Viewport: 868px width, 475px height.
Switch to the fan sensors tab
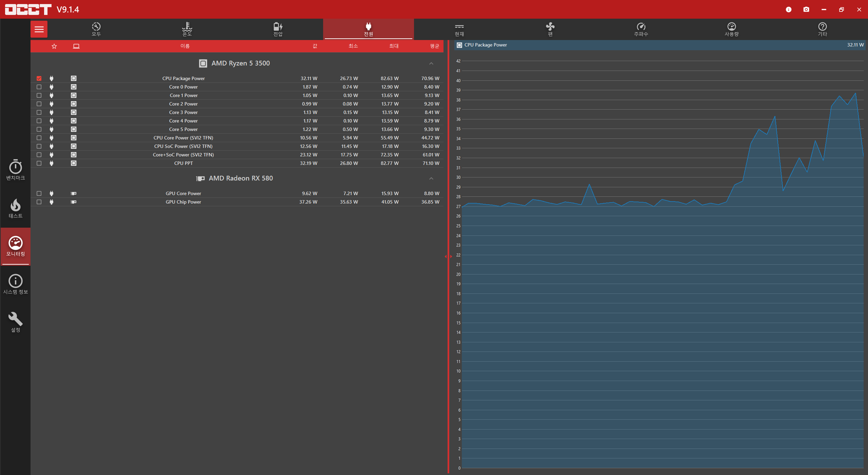pyautogui.click(x=550, y=29)
